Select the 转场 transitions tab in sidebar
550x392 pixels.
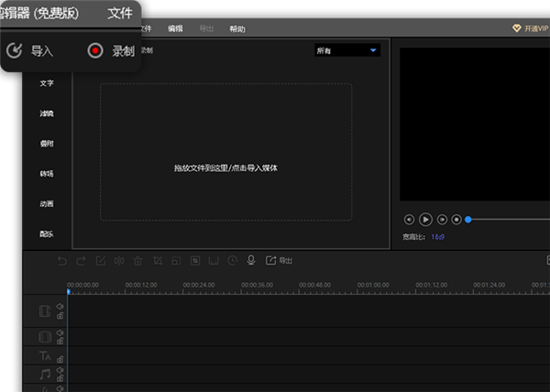coord(46,173)
